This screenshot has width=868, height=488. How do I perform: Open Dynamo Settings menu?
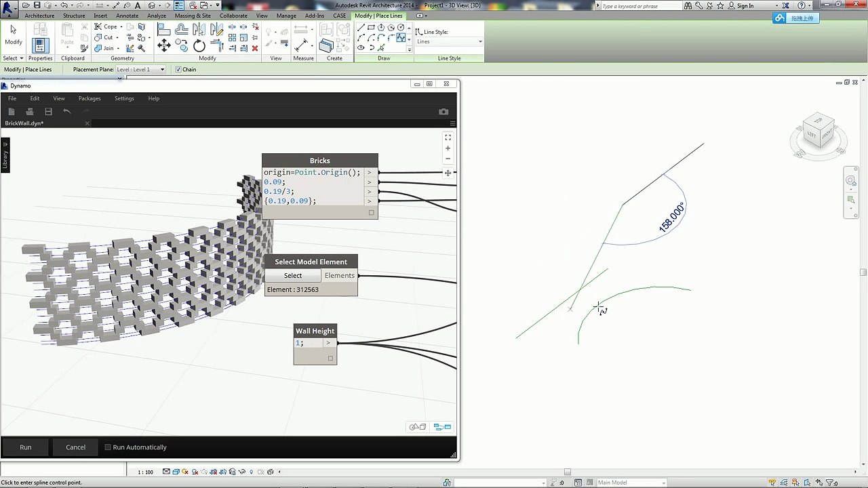[x=124, y=98]
